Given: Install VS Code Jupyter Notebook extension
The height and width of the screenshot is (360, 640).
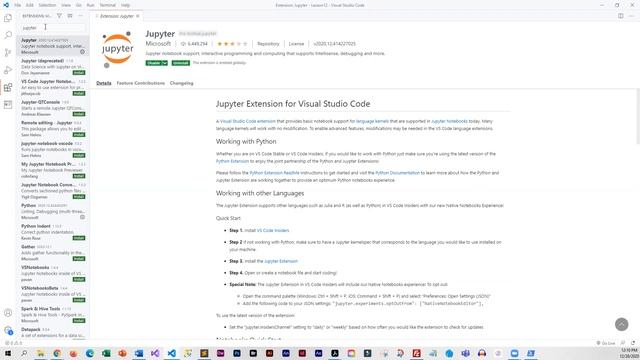Looking at the screenshot, I should point(79,93).
